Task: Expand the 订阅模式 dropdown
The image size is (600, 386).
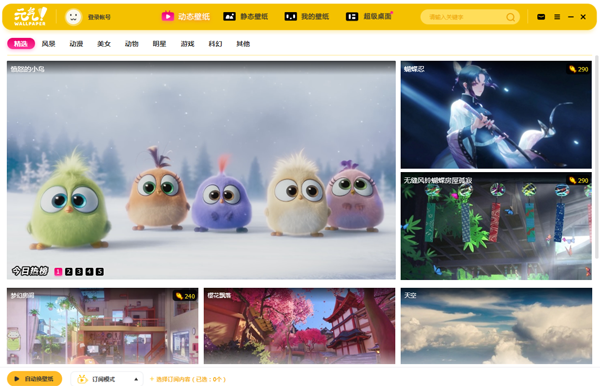Action: point(107,379)
